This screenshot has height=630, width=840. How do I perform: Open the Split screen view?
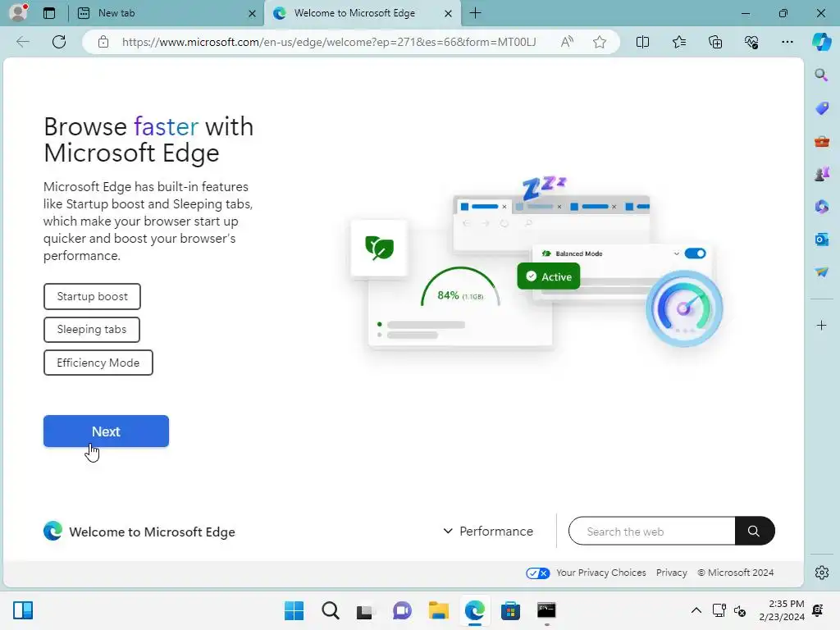642,42
